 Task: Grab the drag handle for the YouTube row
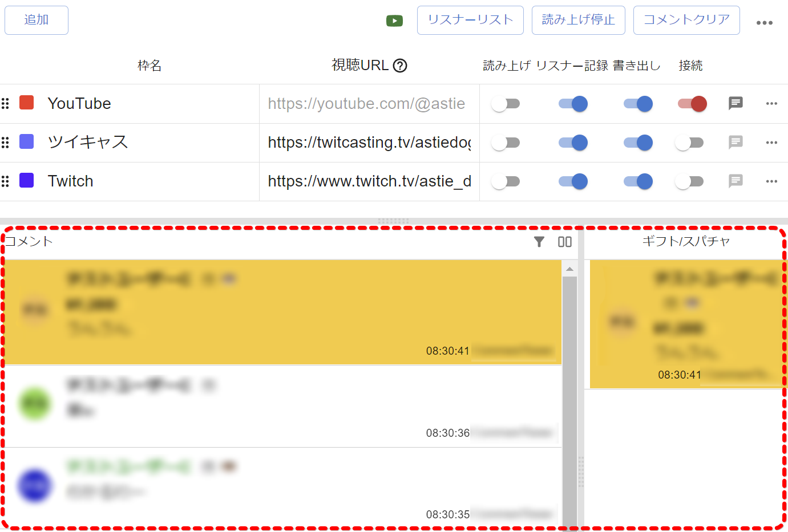pos(6,103)
